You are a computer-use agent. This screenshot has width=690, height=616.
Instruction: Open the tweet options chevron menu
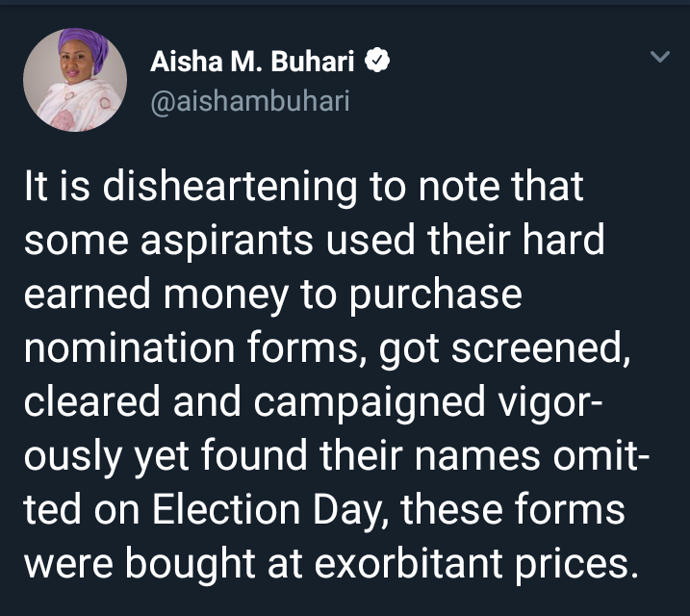pos(660,57)
